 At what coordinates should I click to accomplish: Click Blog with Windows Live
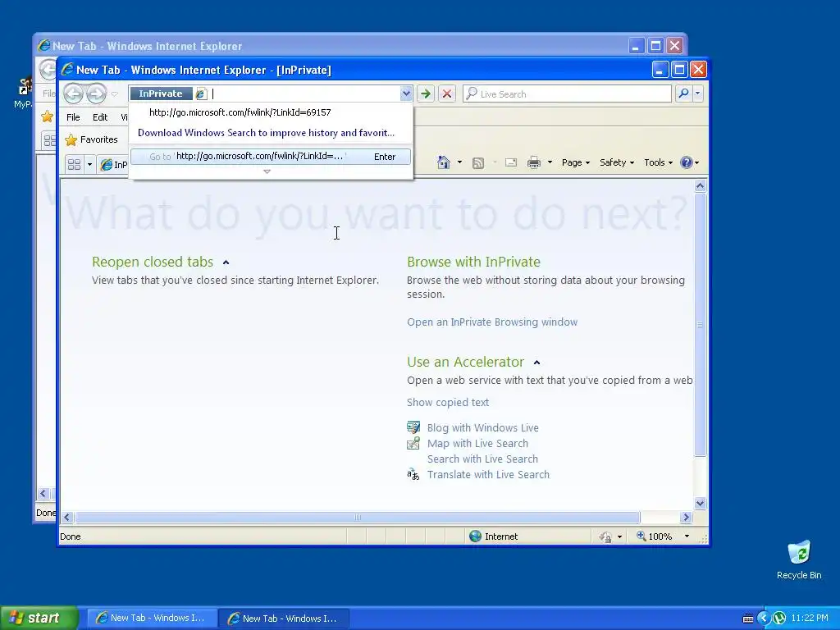point(482,428)
